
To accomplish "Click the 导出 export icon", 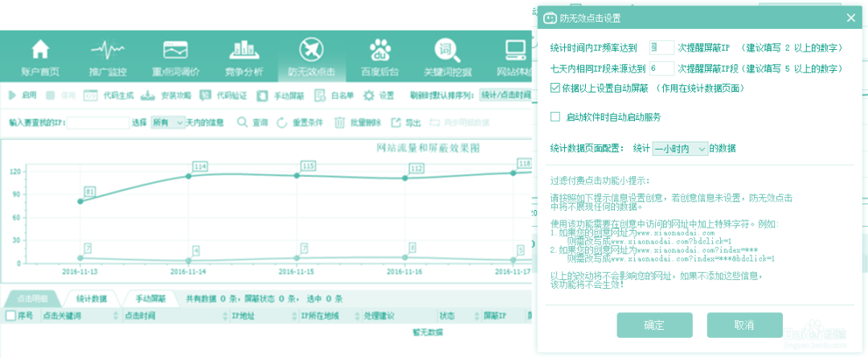I will click(395, 122).
